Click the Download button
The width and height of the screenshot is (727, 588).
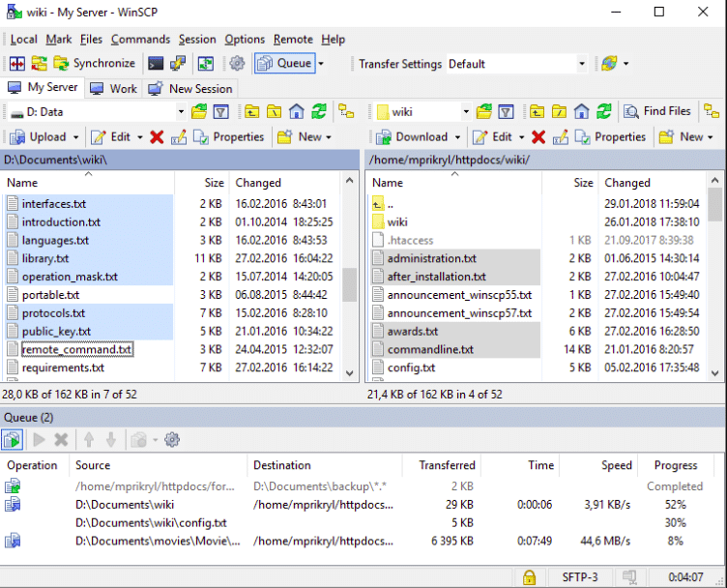[411, 136]
